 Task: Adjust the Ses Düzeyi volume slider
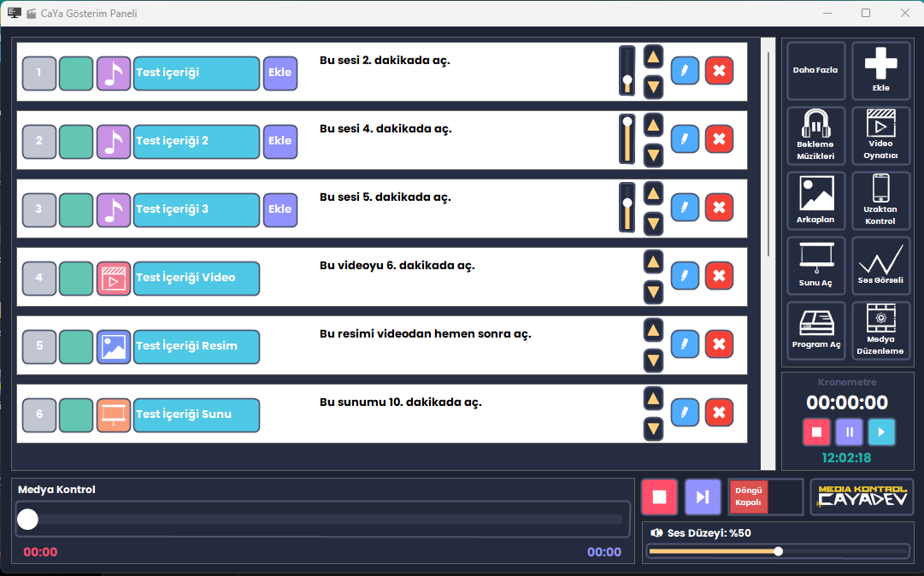(778, 551)
